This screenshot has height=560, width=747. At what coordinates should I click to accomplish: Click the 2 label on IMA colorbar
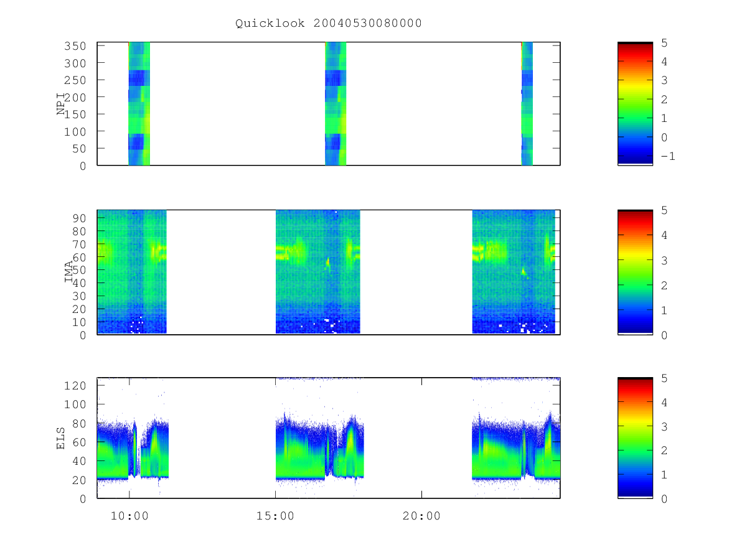664,285
